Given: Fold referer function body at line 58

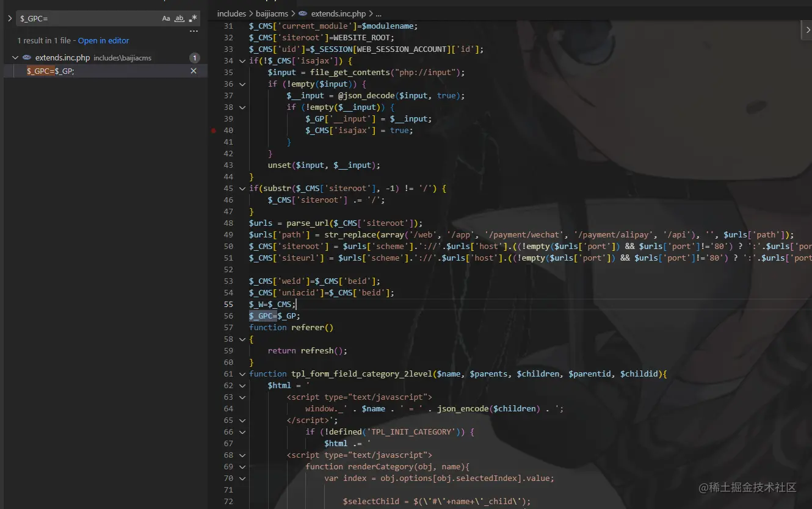Looking at the screenshot, I should click(242, 339).
